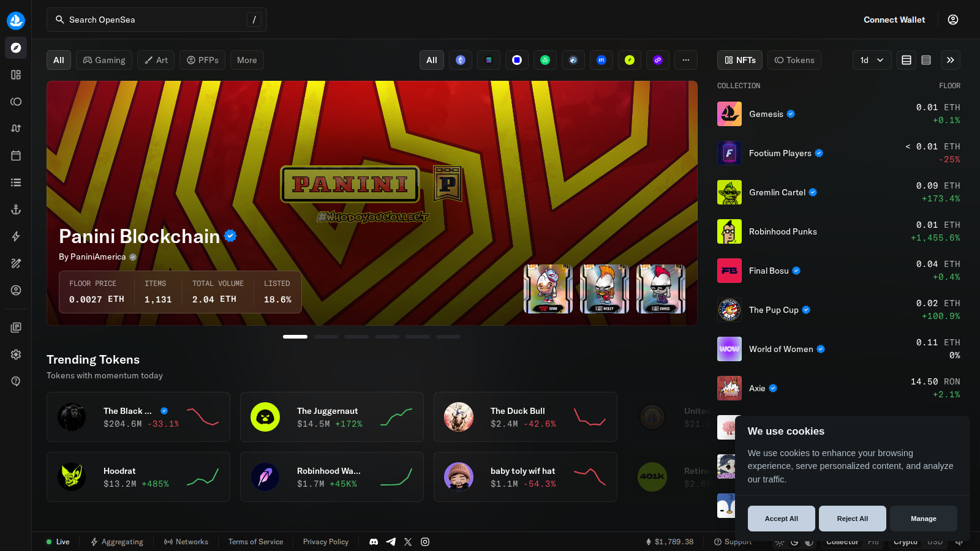Focus the Search OpenSea field
This screenshot has height=551, width=980.
pyautogui.click(x=157, y=20)
